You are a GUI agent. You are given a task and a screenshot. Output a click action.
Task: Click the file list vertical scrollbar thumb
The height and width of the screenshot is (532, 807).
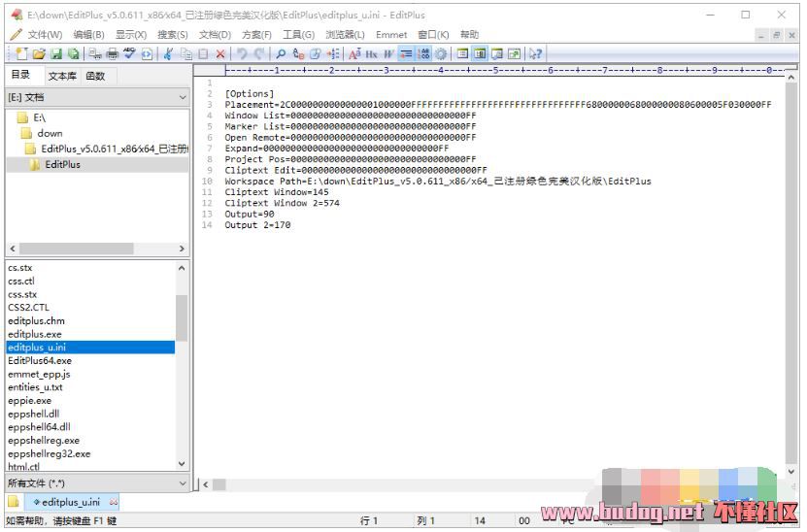pos(182,318)
